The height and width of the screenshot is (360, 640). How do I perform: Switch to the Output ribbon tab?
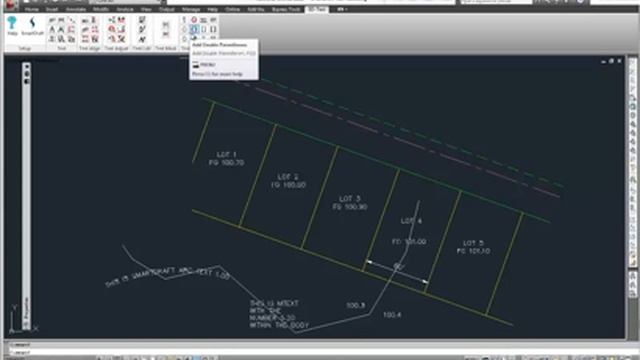(x=167, y=9)
